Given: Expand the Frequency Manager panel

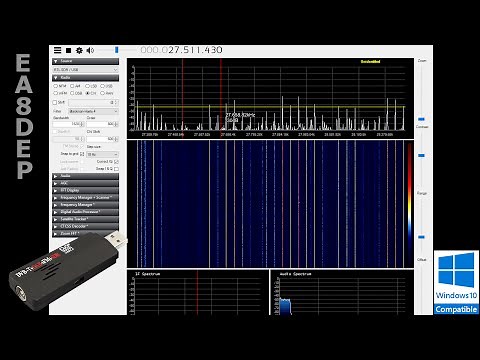Looking at the screenshot, I should point(86,205).
